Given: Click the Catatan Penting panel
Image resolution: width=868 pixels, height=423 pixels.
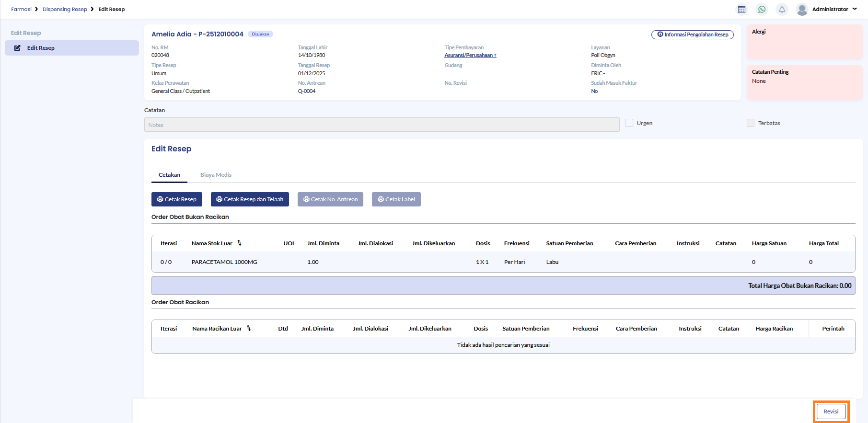Looking at the screenshot, I should 804,83.
